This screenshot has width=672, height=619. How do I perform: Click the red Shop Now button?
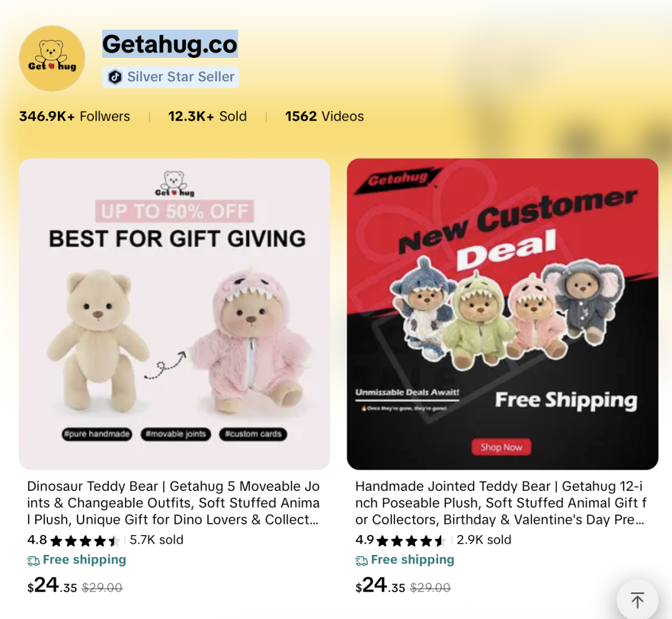(502, 447)
